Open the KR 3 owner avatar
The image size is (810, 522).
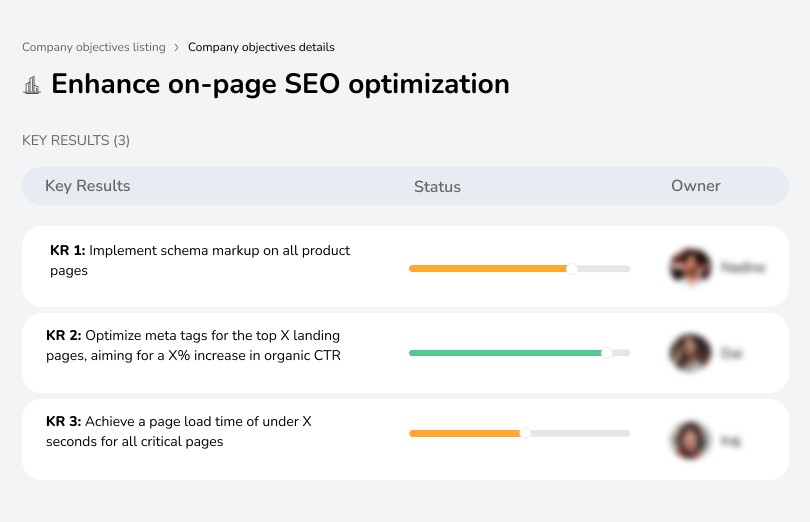click(x=690, y=440)
